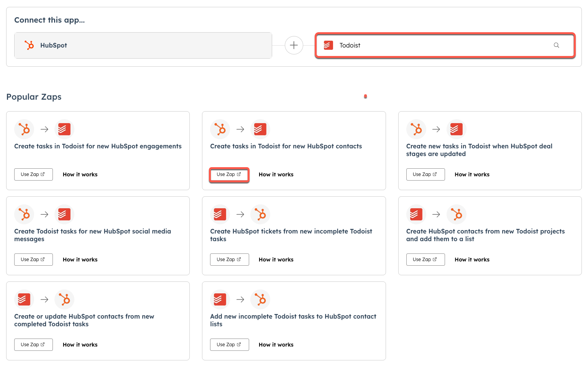The image size is (588, 365).
Task: Open the Todoist app search combo box
Action: click(445, 45)
